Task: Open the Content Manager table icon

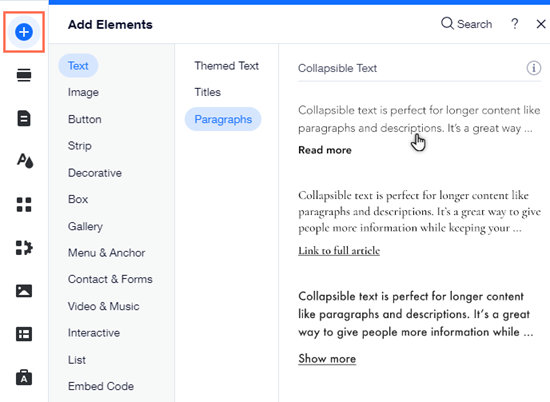Action: (x=24, y=334)
